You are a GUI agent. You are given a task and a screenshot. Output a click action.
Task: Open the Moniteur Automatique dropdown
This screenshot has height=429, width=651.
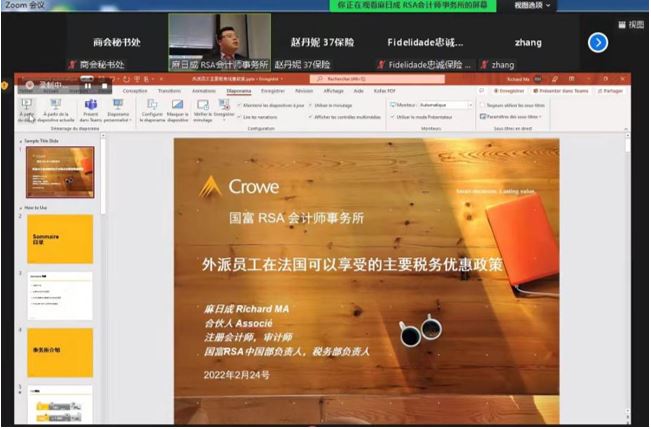pyautogui.click(x=446, y=104)
